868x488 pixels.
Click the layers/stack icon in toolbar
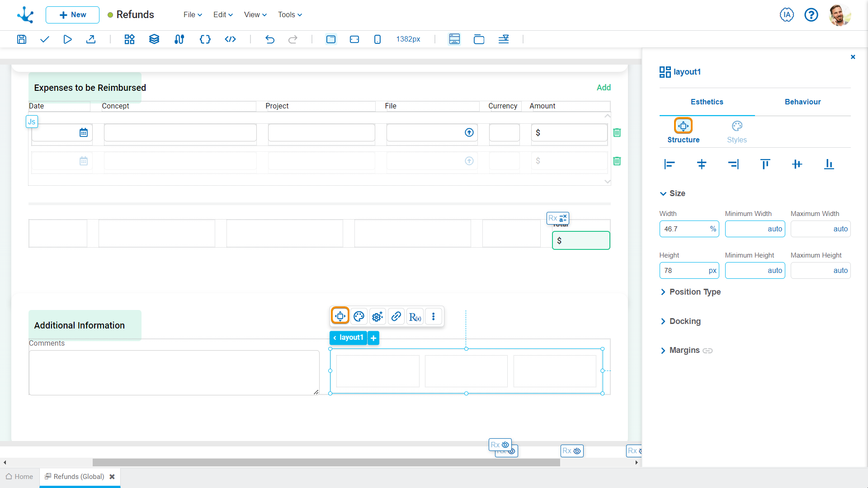click(x=155, y=39)
